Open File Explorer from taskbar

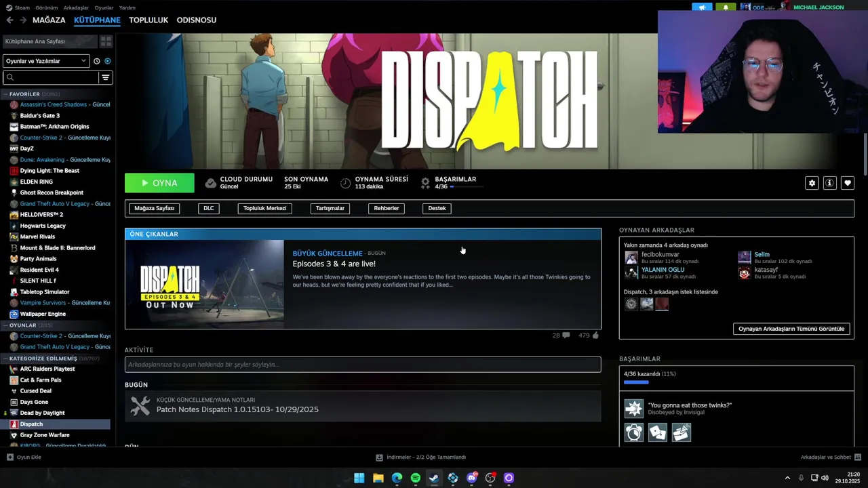click(378, 478)
